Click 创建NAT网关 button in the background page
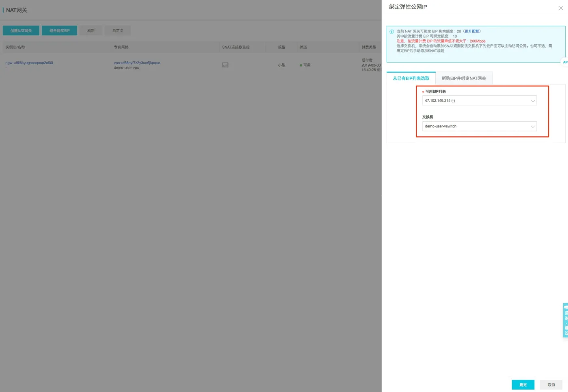The height and width of the screenshot is (392, 568). 21,30
